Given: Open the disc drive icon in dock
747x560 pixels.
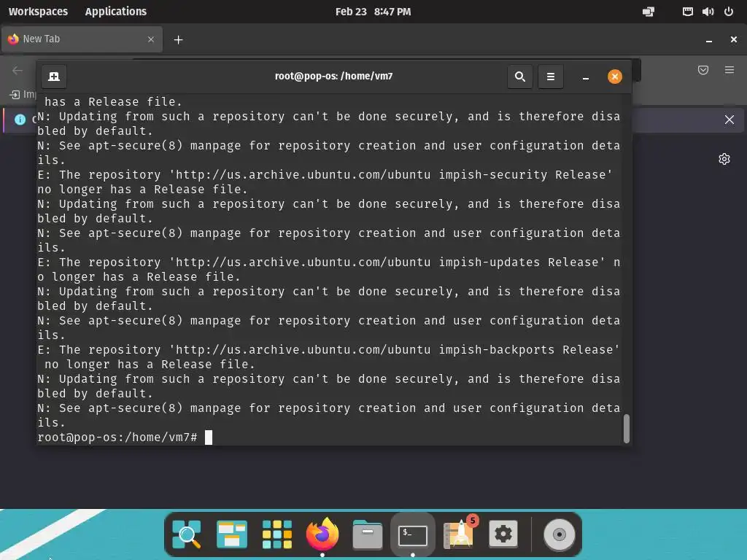Looking at the screenshot, I should 560,534.
